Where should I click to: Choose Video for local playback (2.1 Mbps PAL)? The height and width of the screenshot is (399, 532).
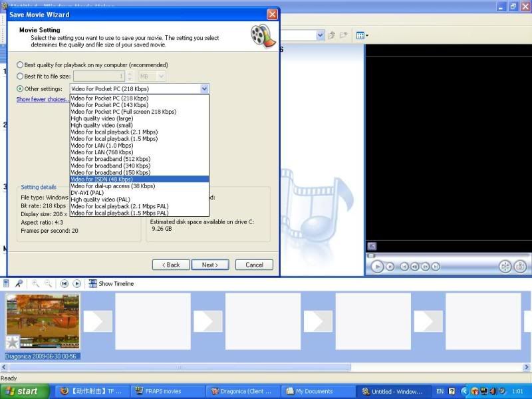click(139, 206)
